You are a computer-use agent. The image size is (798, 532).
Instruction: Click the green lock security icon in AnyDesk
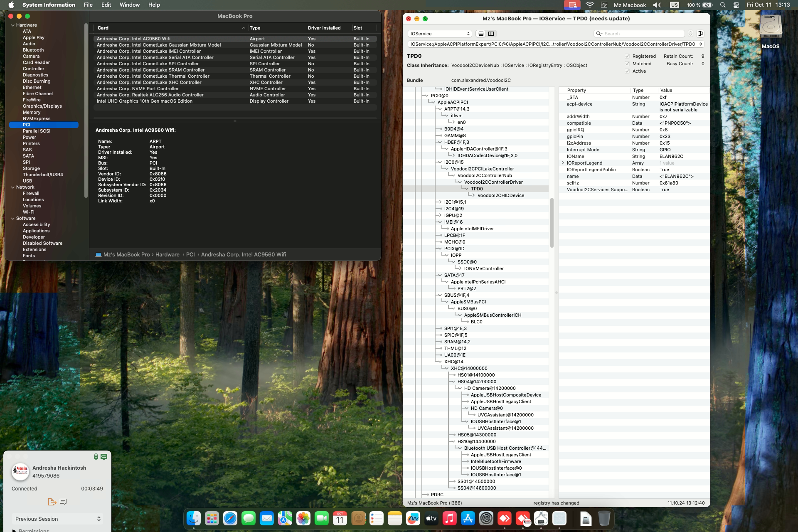pyautogui.click(x=96, y=457)
